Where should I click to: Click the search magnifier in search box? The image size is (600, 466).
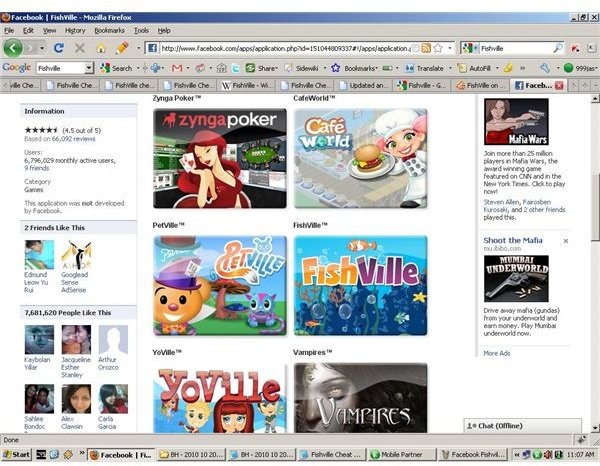558,48
